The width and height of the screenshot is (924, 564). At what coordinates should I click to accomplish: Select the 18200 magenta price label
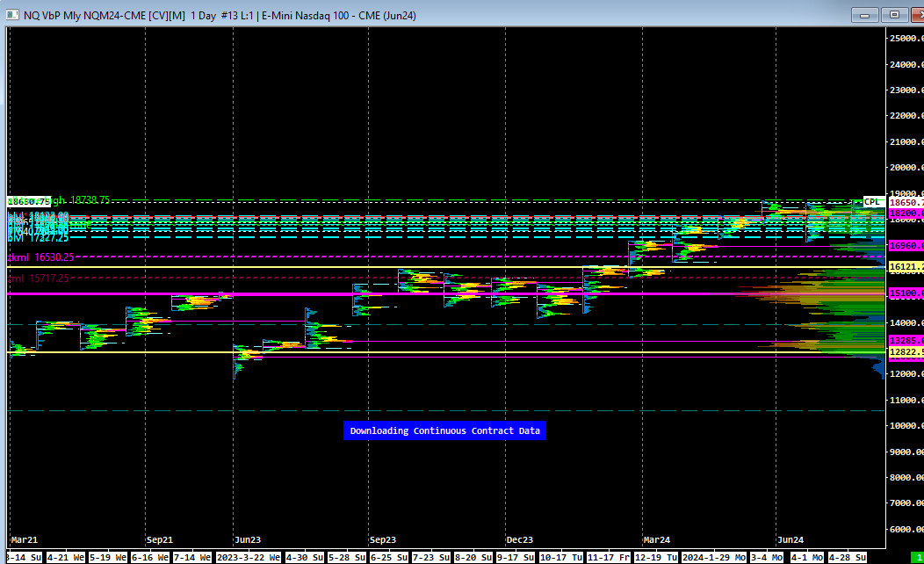click(906, 213)
